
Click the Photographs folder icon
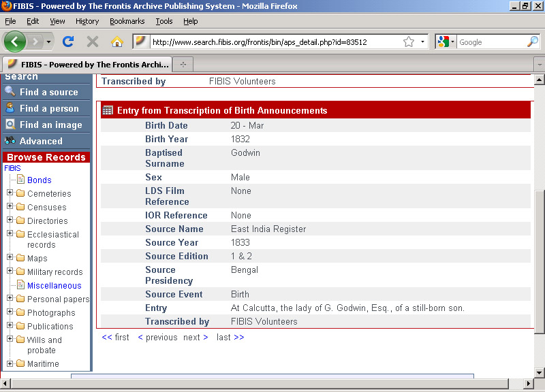[20, 312]
